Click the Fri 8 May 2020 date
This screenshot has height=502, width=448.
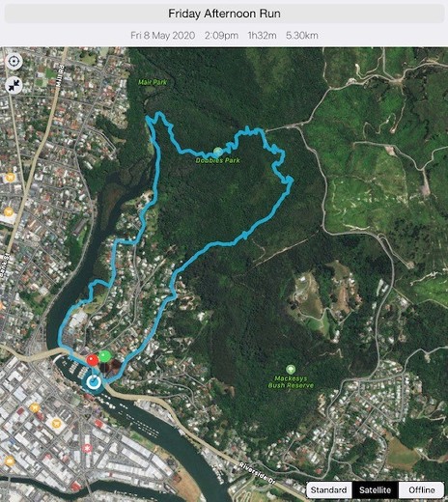pos(162,35)
